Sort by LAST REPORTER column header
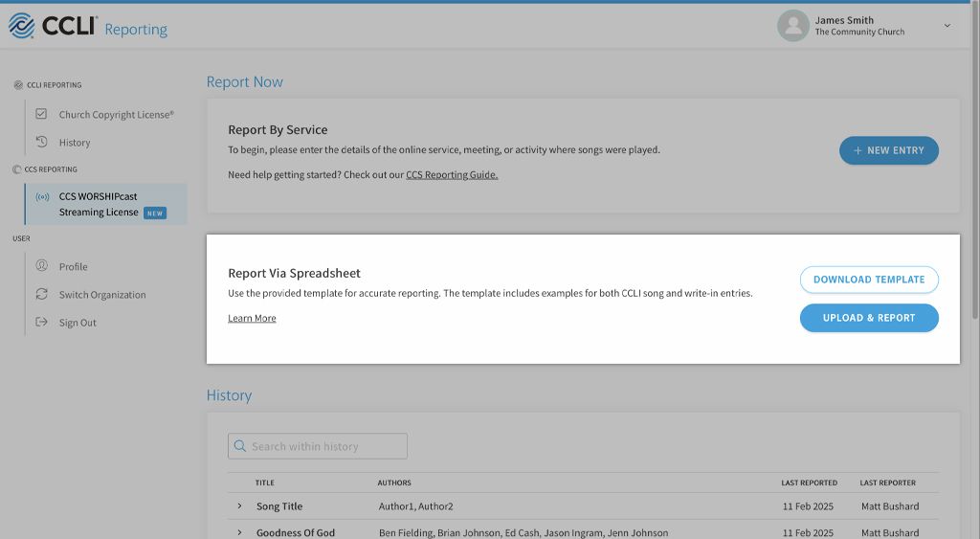This screenshot has width=980, height=539. click(887, 483)
